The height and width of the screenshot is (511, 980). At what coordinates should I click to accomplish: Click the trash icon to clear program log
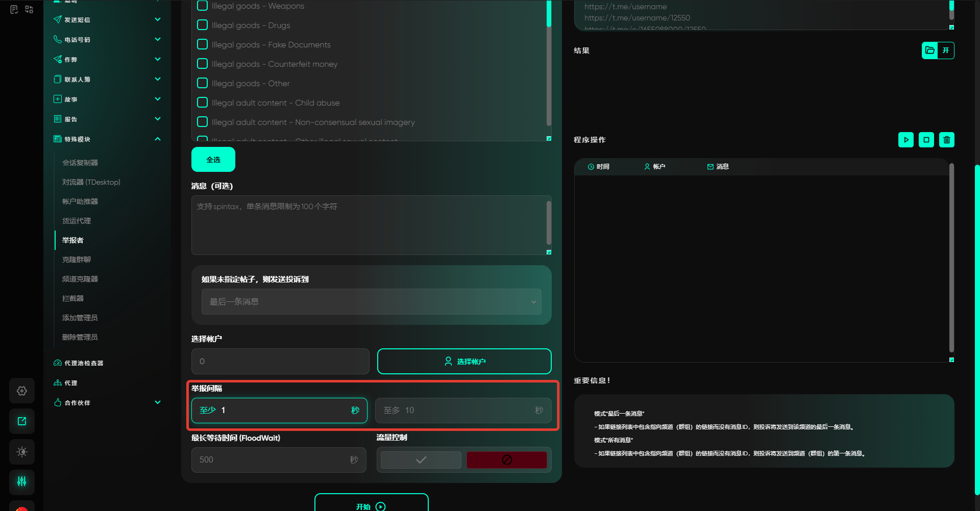tap(947, 140)
